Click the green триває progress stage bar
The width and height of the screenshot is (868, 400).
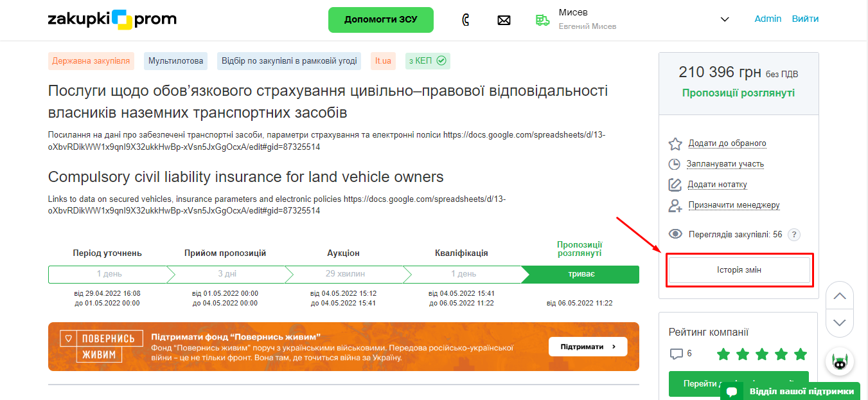(x=581, y=274)
